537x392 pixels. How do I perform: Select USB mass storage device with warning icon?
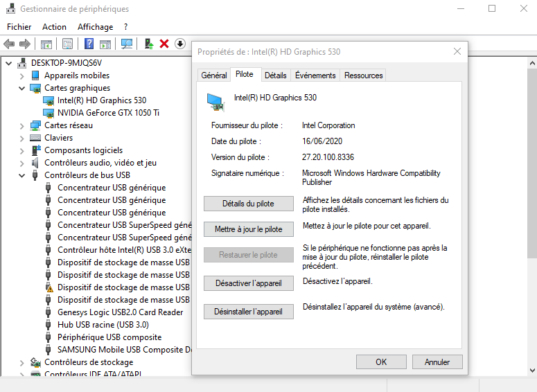123,287
